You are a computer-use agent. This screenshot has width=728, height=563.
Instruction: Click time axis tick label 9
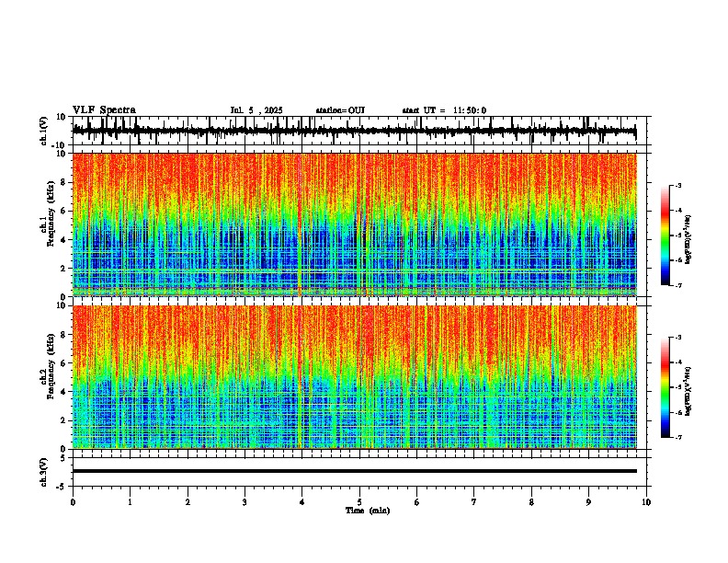pos(588,502)
